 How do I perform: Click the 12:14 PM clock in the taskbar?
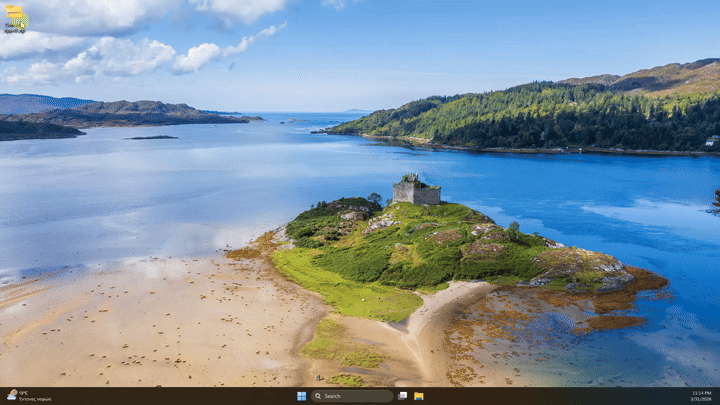[x=701, y=393]
